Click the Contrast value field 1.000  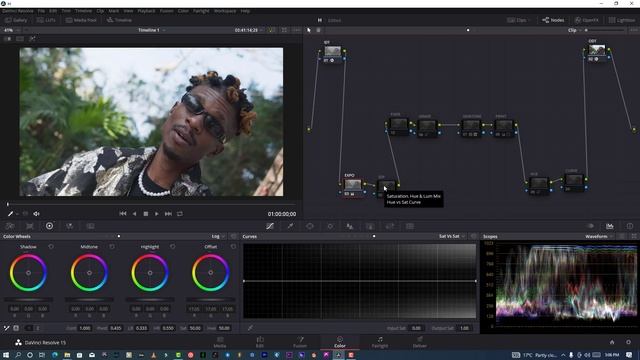point(84,328)
